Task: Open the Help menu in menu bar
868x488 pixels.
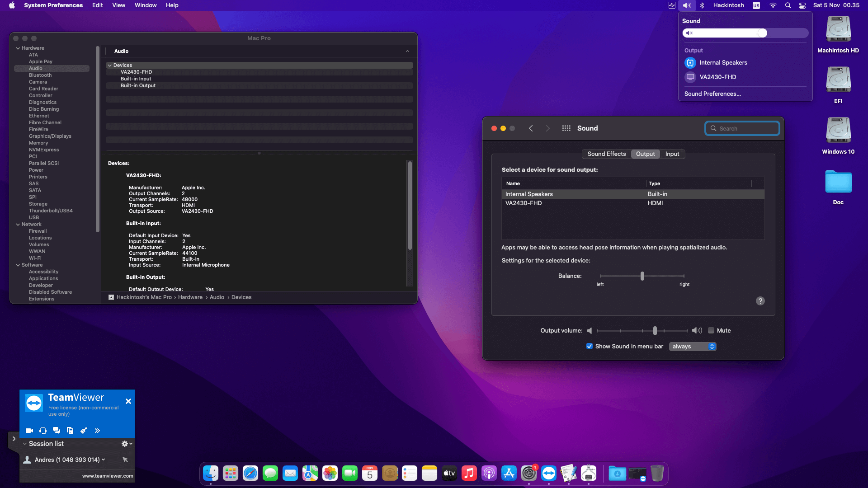Action: (x=172, y=5)
